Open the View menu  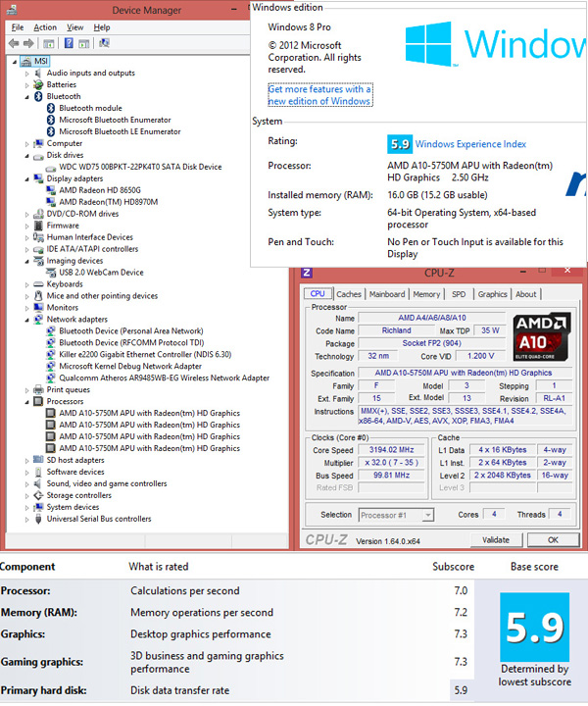click(x=75, y=27)
